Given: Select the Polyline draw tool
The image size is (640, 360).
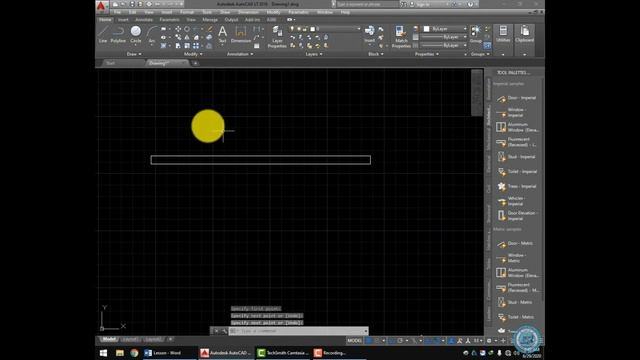Looking at the screenshot, I should [118, 34].
